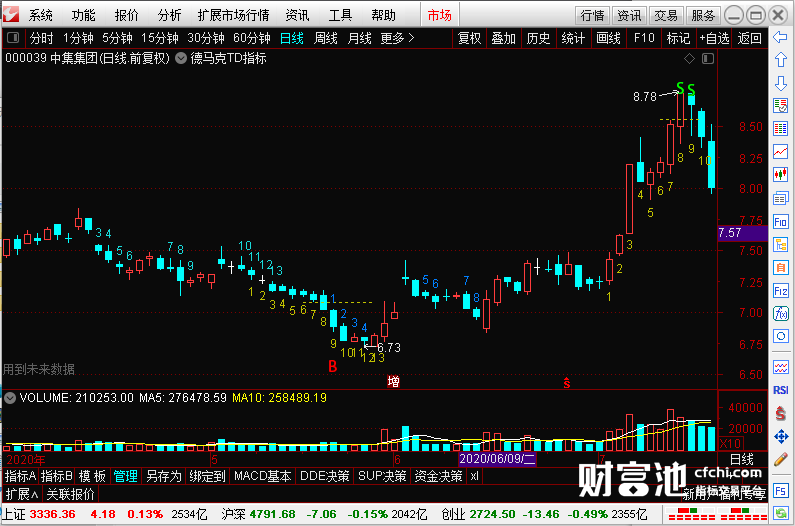Image resolution: width=795 pixels, height=526 pixels.
Task: Click the X10 volume scale box
Action: tap(730, 443)
